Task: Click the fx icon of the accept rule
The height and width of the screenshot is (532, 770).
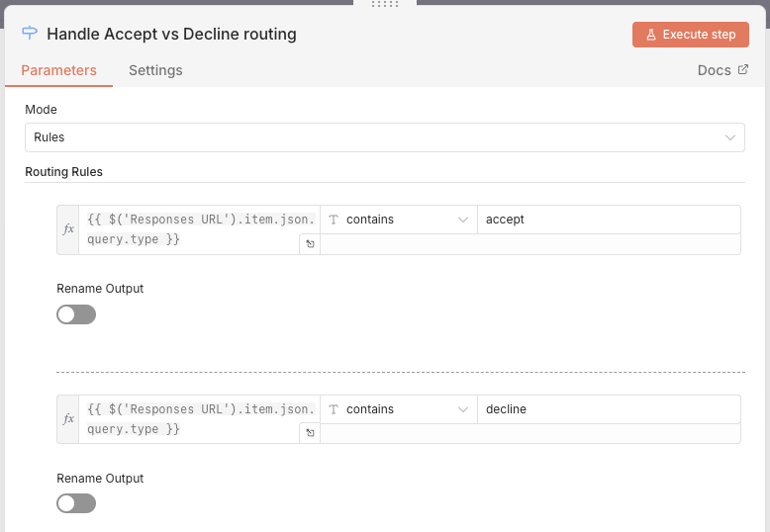Action: pyautogui.click(x=68, y=229)
